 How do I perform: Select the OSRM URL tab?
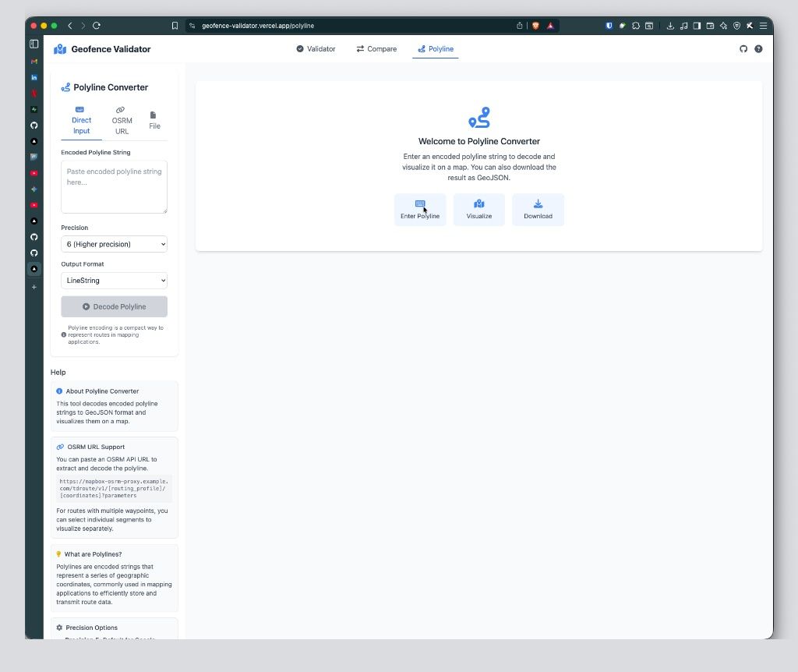click(122, 121)
